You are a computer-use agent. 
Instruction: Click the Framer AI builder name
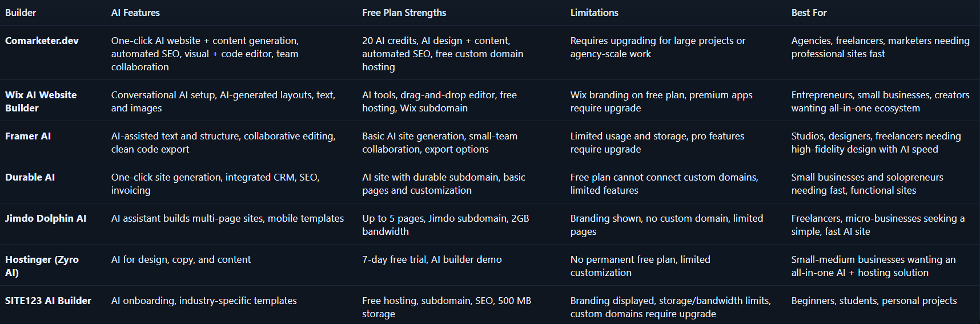click(x=28, y=136)
